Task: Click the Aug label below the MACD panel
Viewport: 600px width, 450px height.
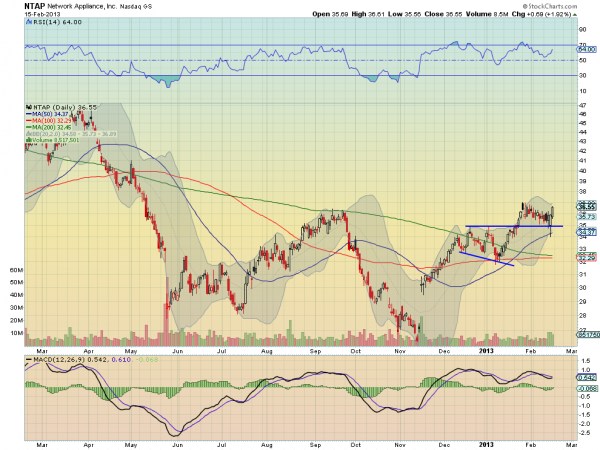Action: (x=267, y=445)
